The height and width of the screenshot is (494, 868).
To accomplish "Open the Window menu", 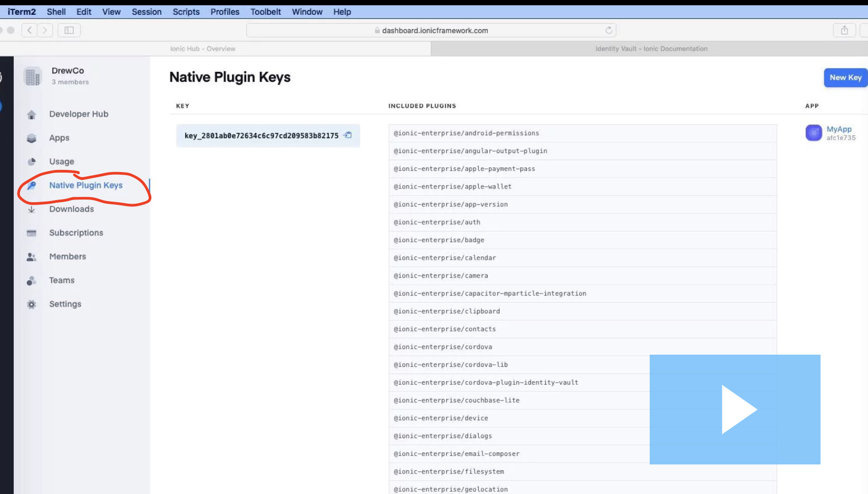I will [x=307, y=12].
